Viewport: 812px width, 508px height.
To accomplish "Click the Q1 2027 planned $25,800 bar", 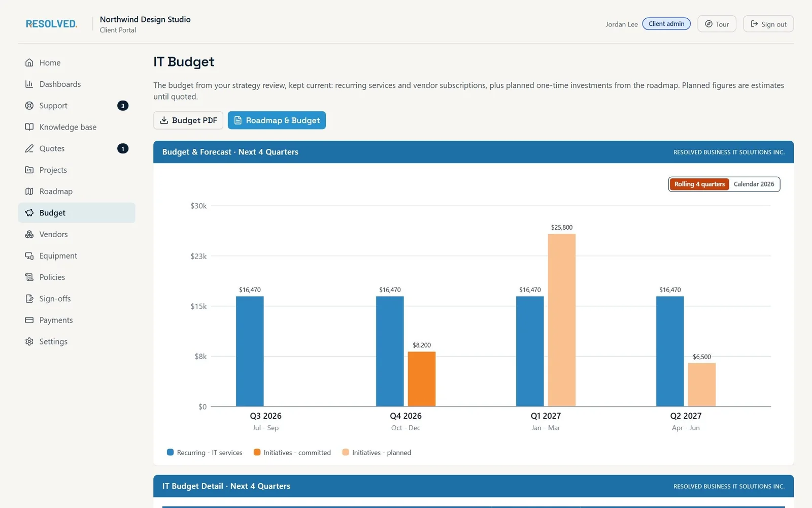I will coord(562,320).
